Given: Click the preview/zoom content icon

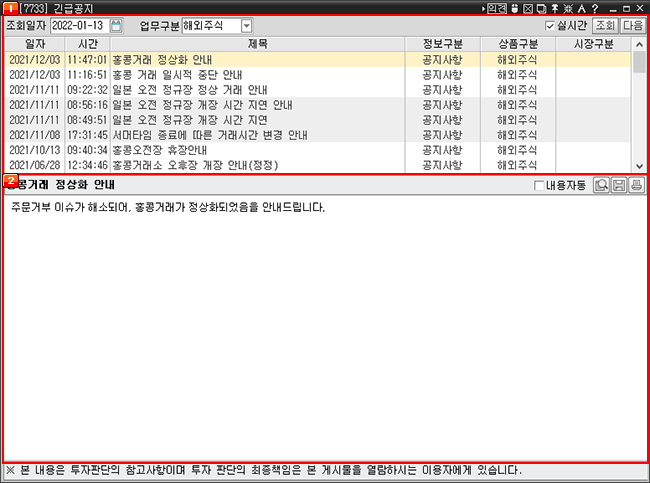Looking at the screenshot, I should (602, 185).
